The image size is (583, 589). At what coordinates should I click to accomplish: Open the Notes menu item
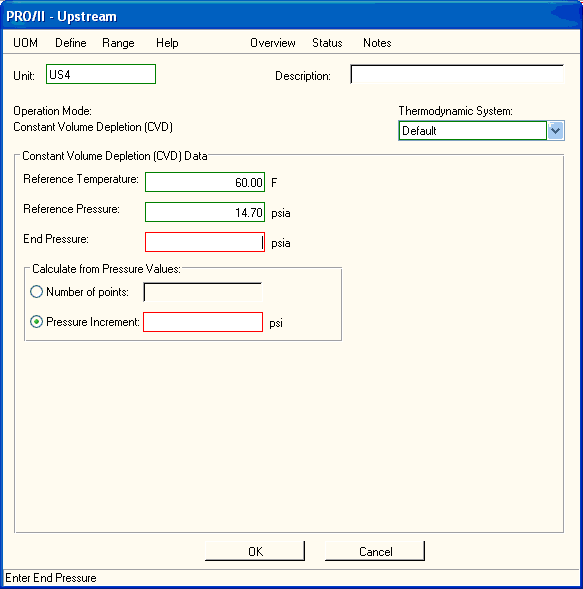(377, 43)
